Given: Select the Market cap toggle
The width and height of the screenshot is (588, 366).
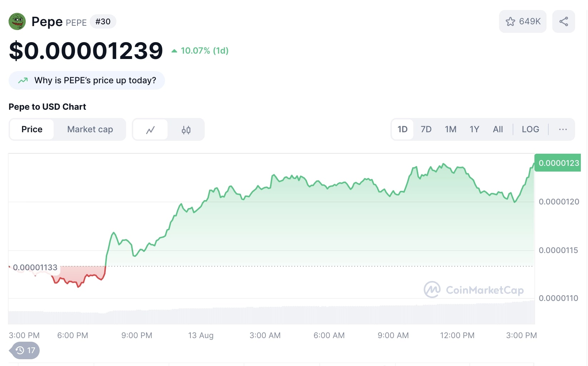Looking at the screenshot, I should point(90,129).
